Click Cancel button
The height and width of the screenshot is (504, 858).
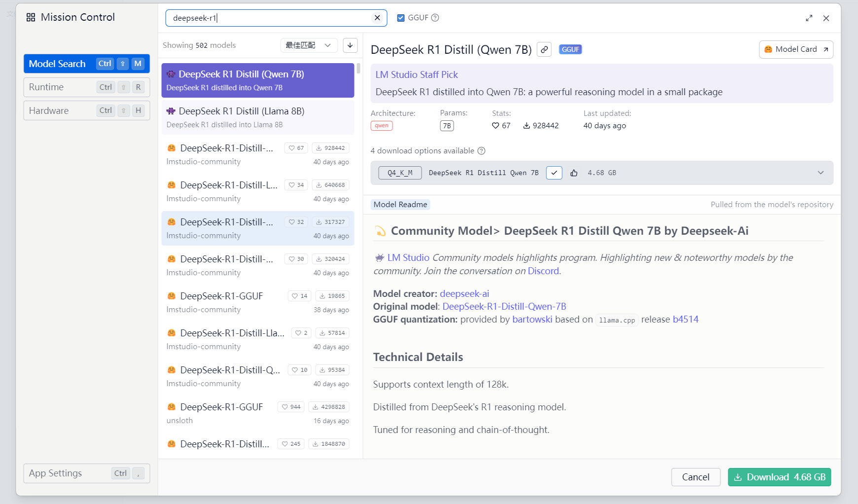(696, 477)
